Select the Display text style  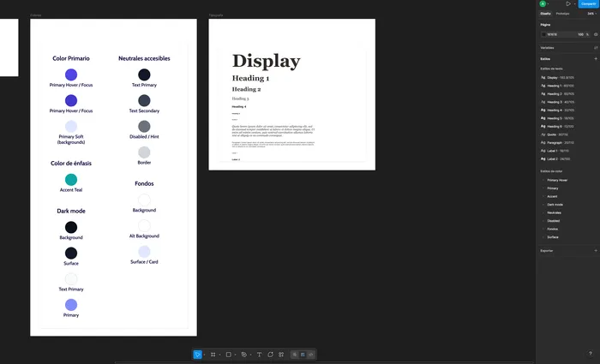pyautogui.click(x=557, y=77)
